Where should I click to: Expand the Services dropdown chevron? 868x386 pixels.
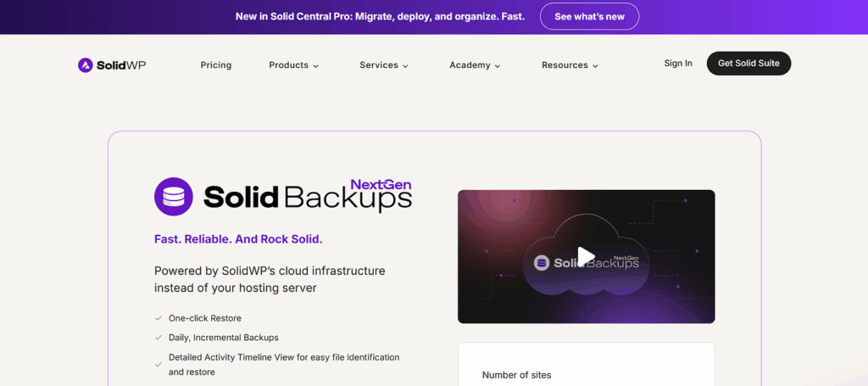click(405, 66)
